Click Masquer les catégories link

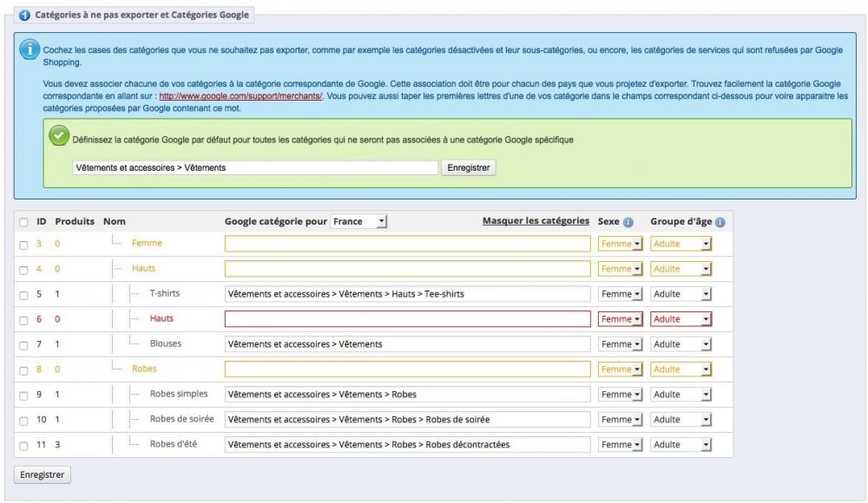coord(536,221)
